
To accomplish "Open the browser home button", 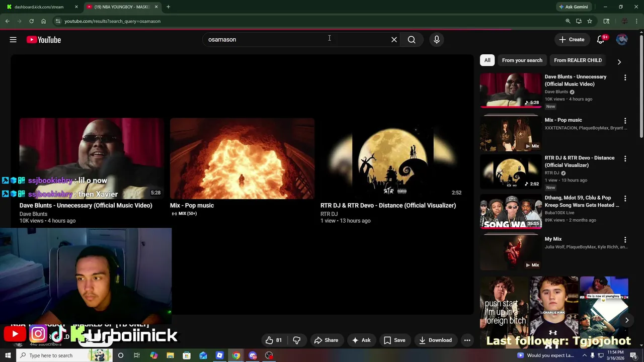I will (x=43, y=21).
